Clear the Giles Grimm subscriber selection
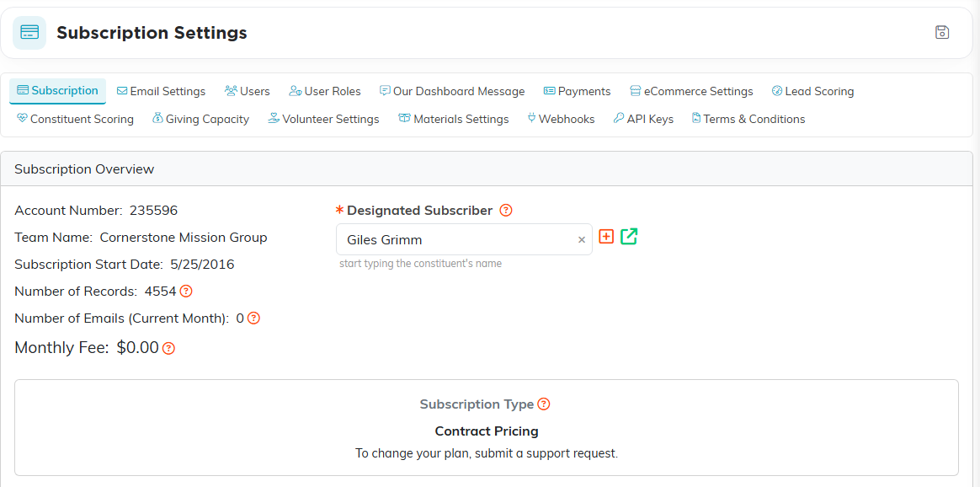This screenshot has width=980, height=487. coord(581,239)
